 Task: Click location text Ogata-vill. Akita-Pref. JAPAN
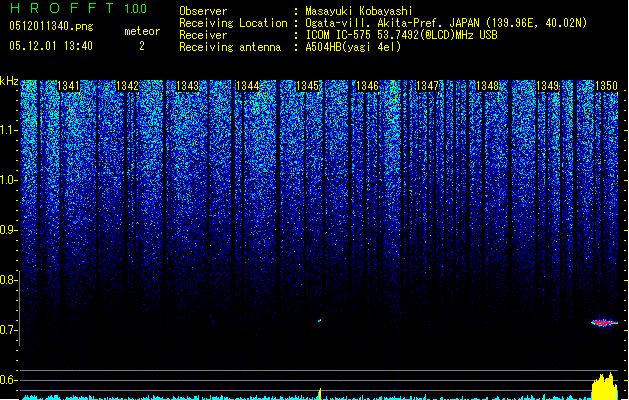[392, 23]
